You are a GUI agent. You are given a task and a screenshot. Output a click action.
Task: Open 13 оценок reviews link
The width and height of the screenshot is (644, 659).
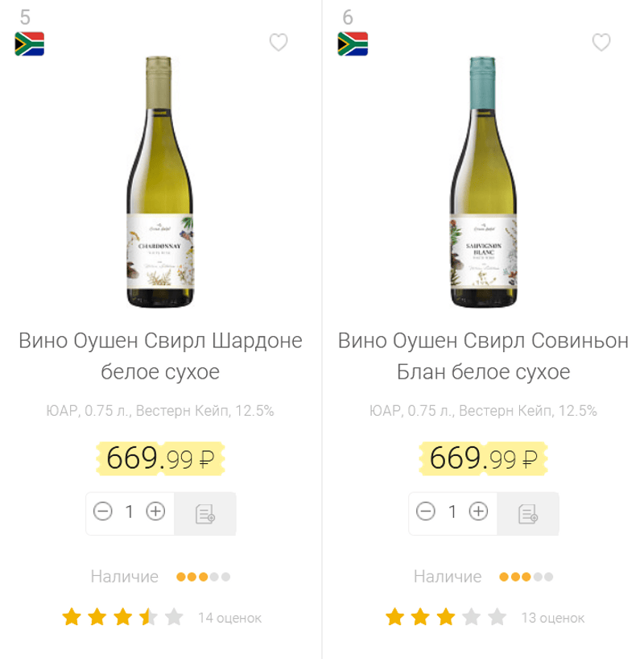tap(552, 619)
